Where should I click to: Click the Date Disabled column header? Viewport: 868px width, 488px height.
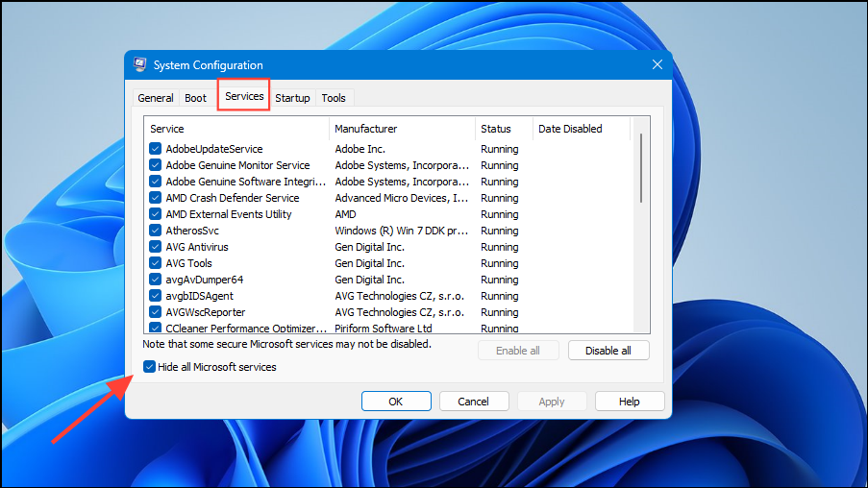581,129
